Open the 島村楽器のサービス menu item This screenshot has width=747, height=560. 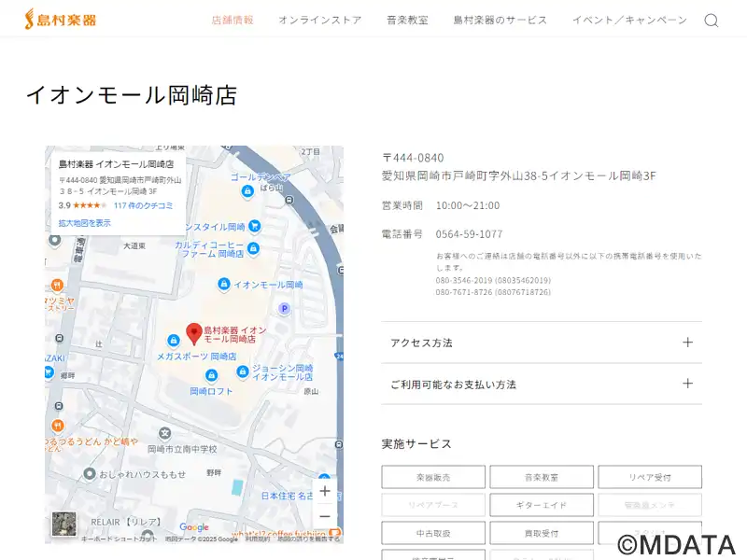(x=500, y=20)
